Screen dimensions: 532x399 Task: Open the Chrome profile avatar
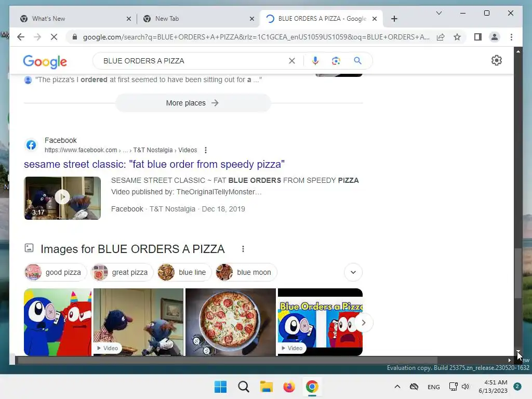click(495, 37)
